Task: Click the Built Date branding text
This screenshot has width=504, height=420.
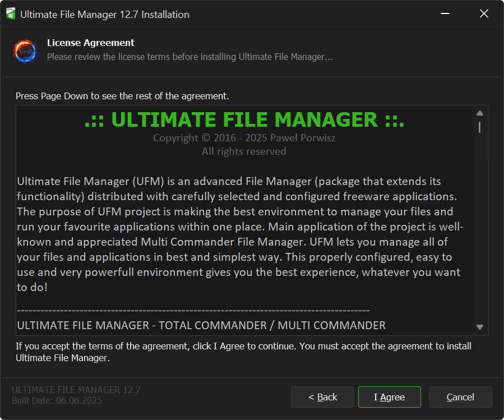Action: point(57,401)
